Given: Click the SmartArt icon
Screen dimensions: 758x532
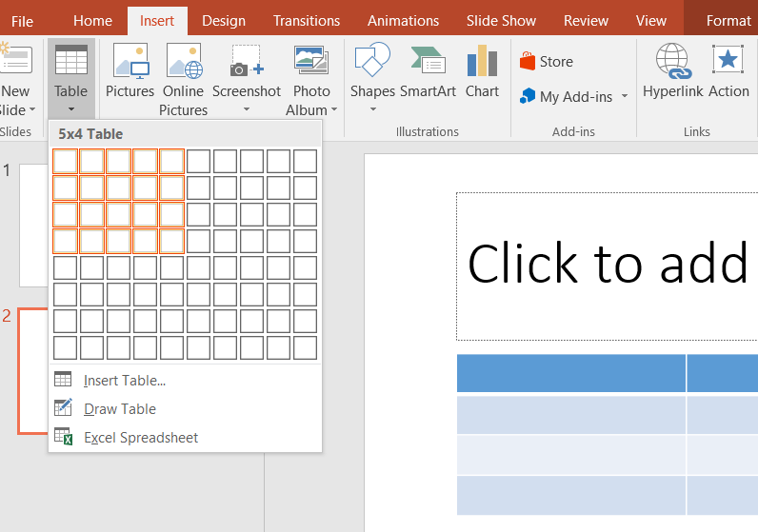Looking at the screenshot, I should click(x=428, y=62).
